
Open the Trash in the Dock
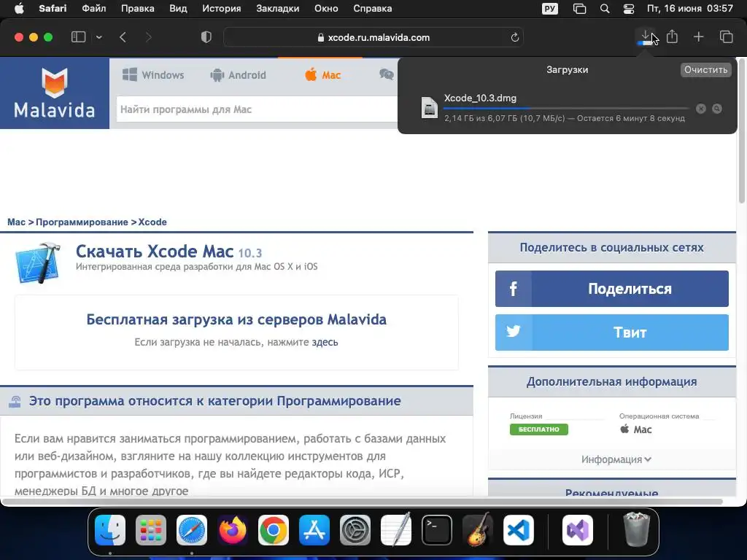pyautogui.click(x=636, y=529)
